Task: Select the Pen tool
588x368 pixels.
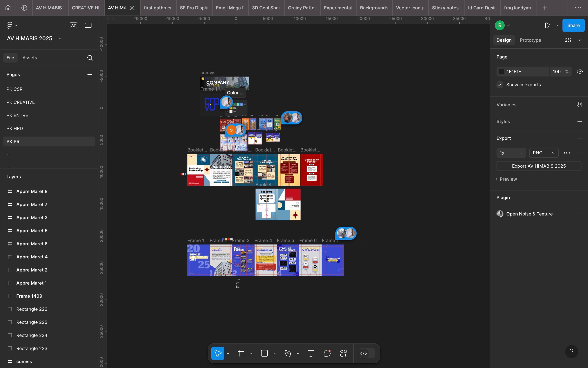Action: [288, 353]
